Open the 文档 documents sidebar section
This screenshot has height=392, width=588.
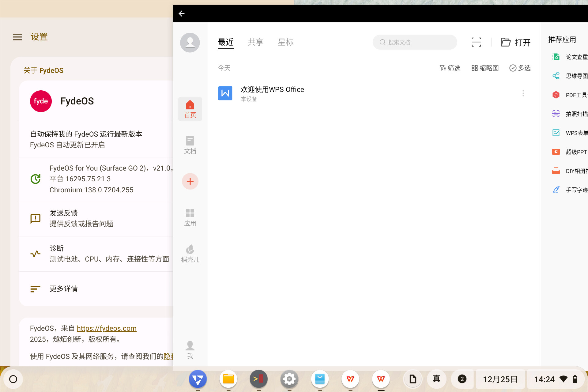point(190,145)
